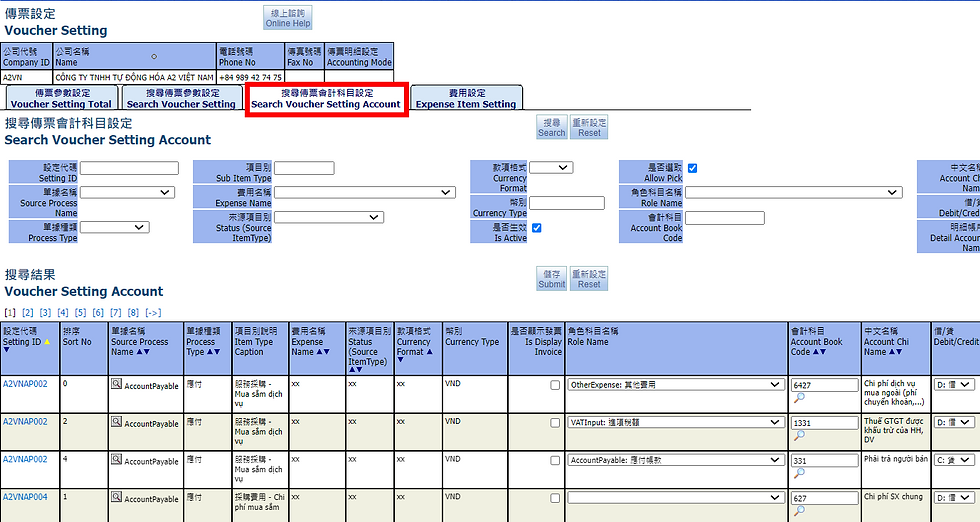Click the Sub Item Type field
The height and width of the screenshot is (522, 980).
pyautogui.click(x=304, y=168)
